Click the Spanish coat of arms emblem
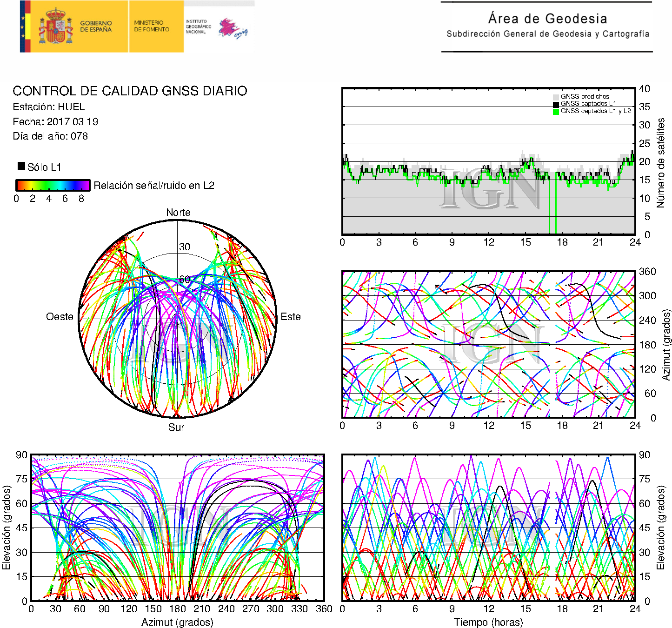 click(x=56, y=27)
